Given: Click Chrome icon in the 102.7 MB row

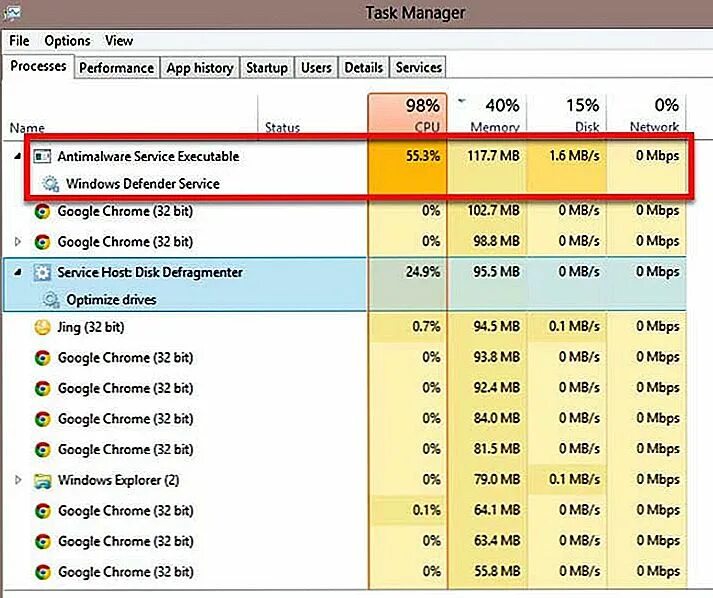Looking at the screenshot, I should [x=42, y=211].
